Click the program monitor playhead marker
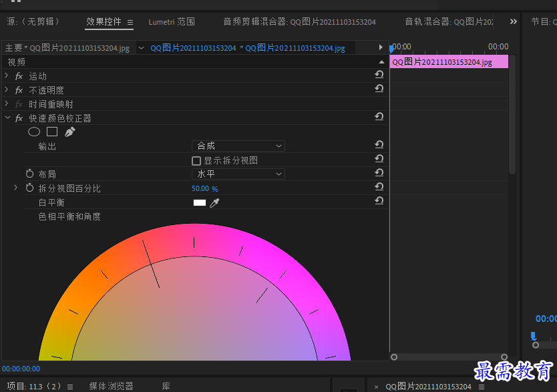The height and width of the screenshot is (392, 557). 533,335
